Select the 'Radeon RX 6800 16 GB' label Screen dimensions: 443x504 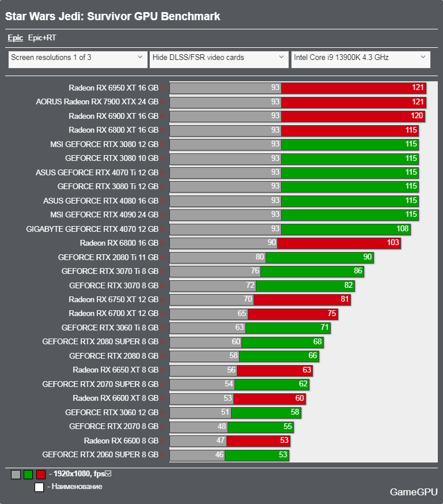click(x=119, y=243)
